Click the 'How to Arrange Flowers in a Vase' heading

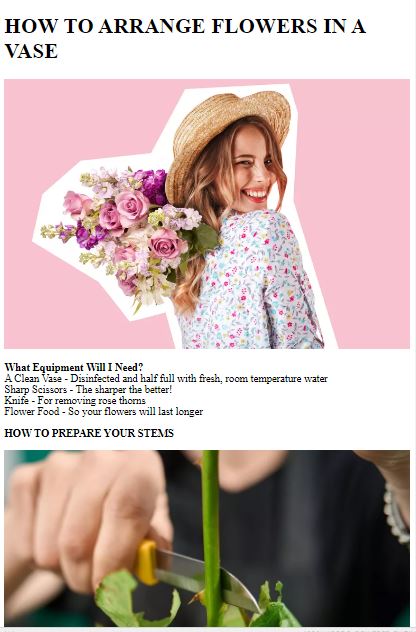185,38
